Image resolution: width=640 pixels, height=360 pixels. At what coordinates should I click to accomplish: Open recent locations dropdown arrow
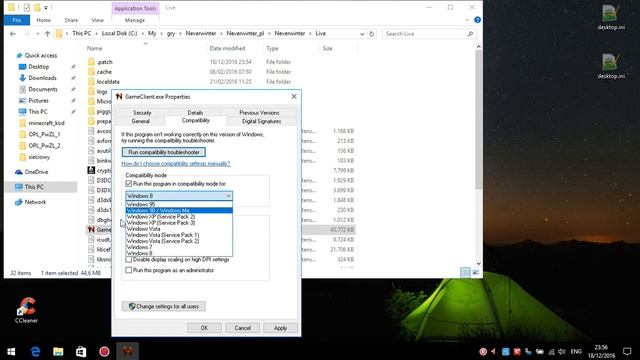(x=38, y=34)
